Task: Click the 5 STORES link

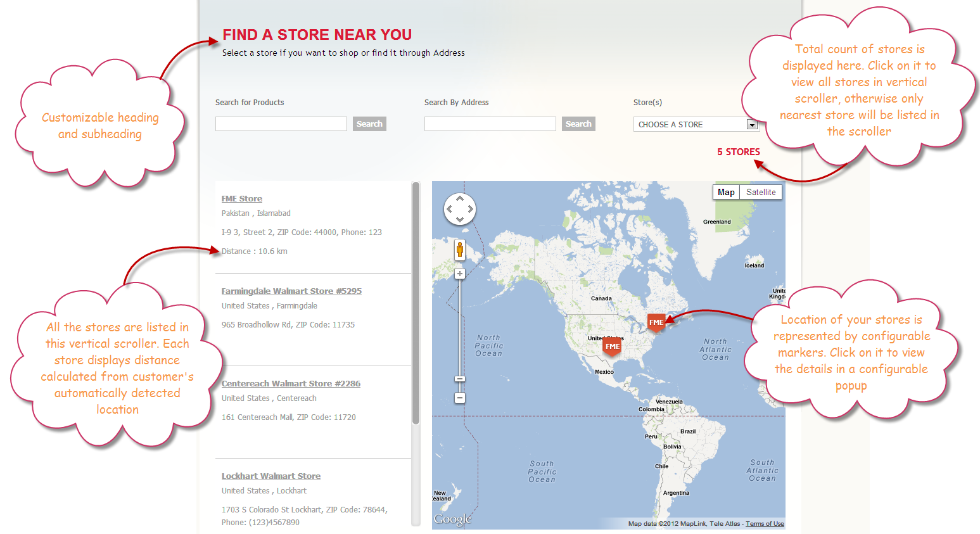Action: tap(738, 151)
